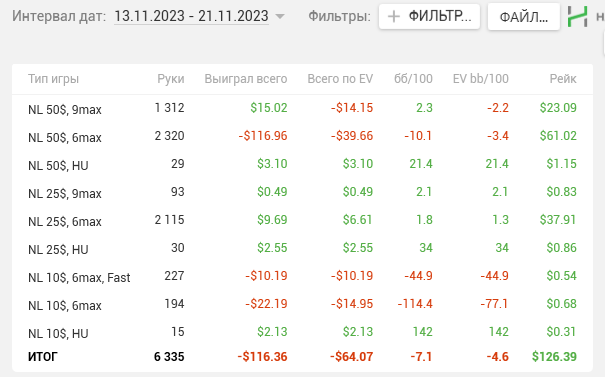This screenshot has width=605, height=377.
Task: Open the ФАЙЛ... button
Action: coord(524,17)
